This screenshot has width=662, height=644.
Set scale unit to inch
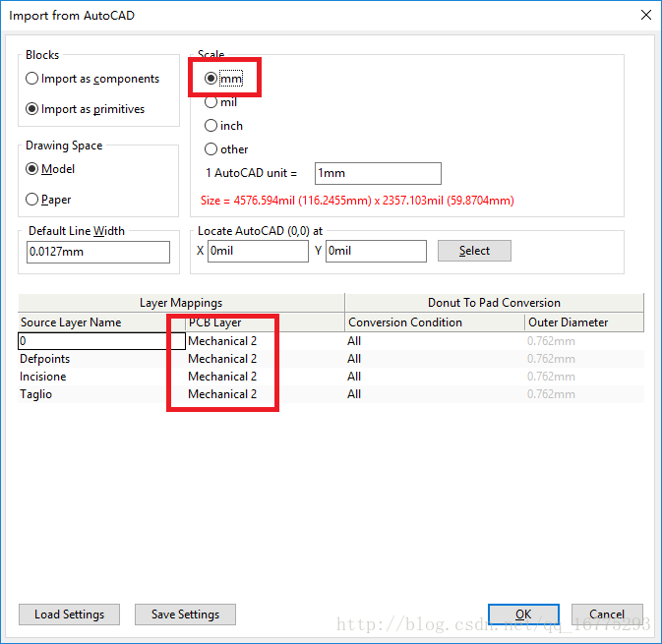click(x=223, y=126)
